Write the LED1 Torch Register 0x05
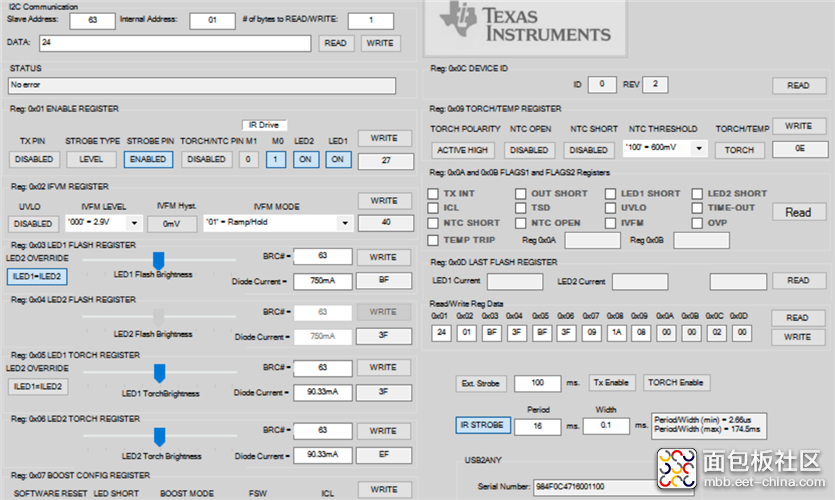This screenshot has width=835, height=500. [x=383, y=367]
